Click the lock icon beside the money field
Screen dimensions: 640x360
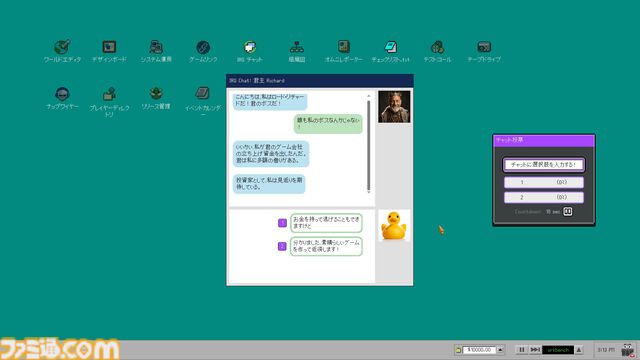pyautogui.click(x=458, y=350)
